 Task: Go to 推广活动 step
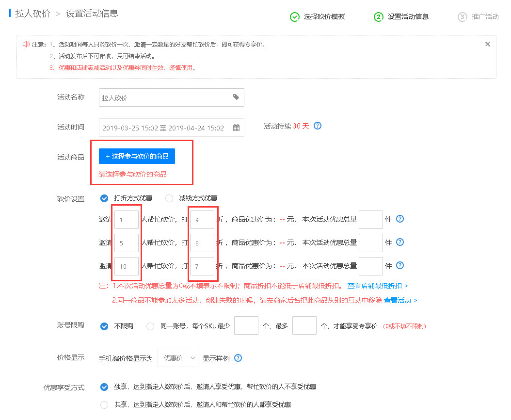pos(484,16)
